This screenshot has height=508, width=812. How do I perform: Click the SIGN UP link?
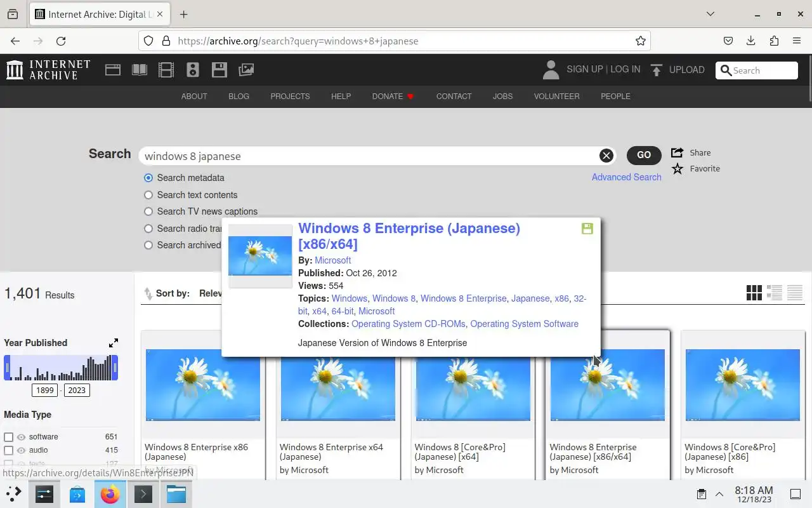[584, 69]
